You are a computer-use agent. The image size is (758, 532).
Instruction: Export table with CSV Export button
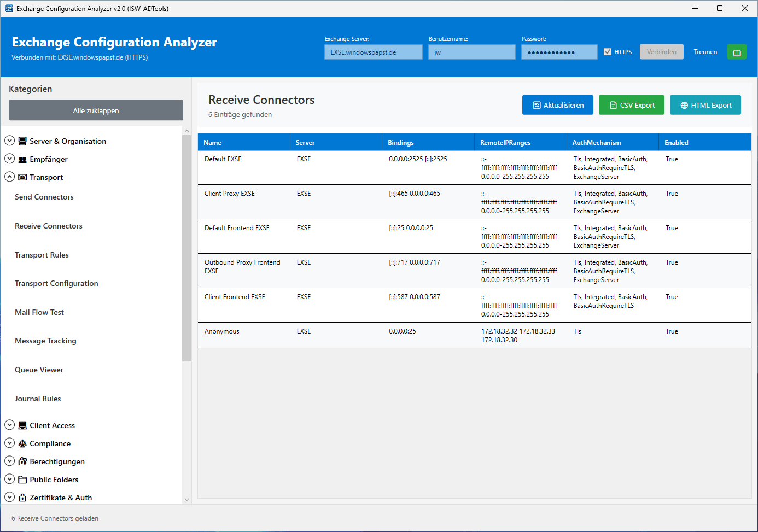631,105
